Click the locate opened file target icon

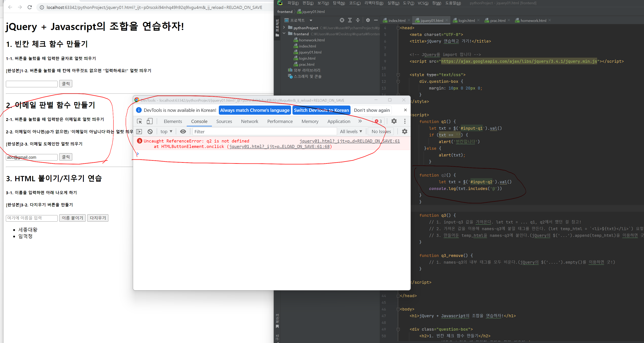342,20
